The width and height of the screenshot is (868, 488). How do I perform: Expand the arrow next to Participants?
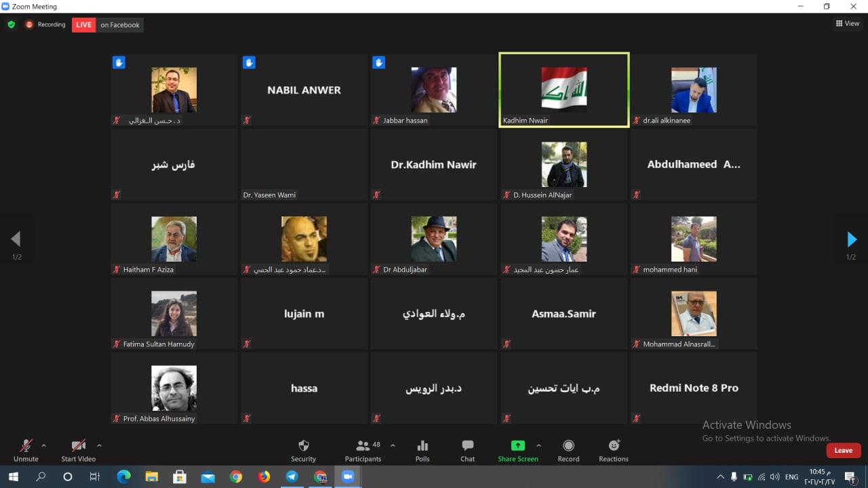click(x=393, y=446)
